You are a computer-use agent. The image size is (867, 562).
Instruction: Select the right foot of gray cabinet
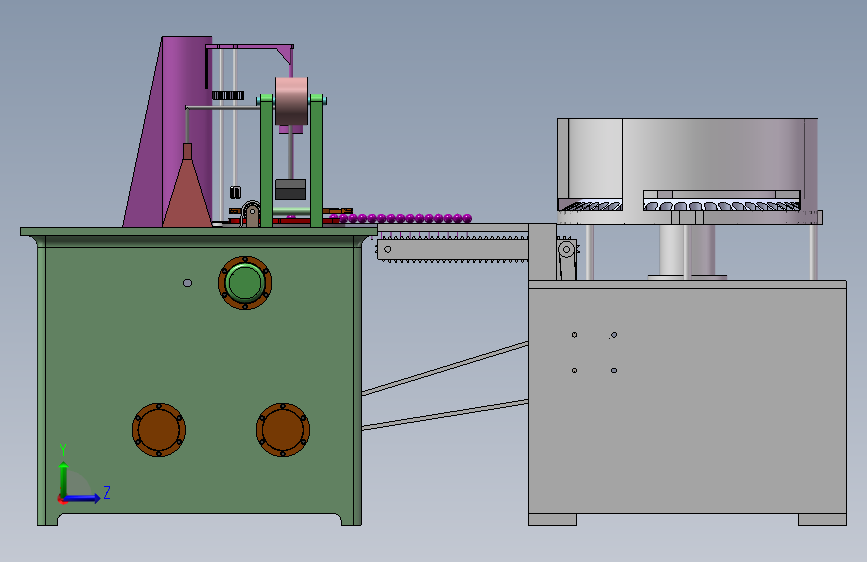point(822,519)
